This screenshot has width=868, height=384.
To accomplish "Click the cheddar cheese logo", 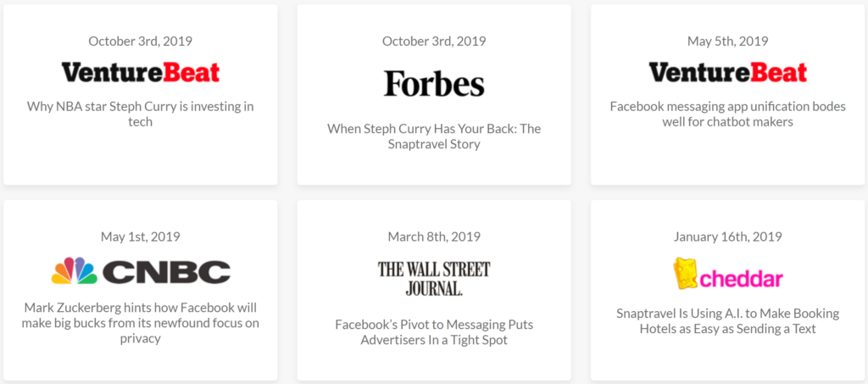I will (x=684, y=274).
